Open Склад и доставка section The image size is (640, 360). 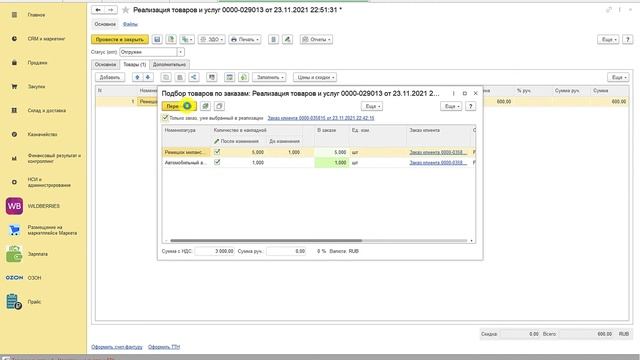(x=47, y=111)
